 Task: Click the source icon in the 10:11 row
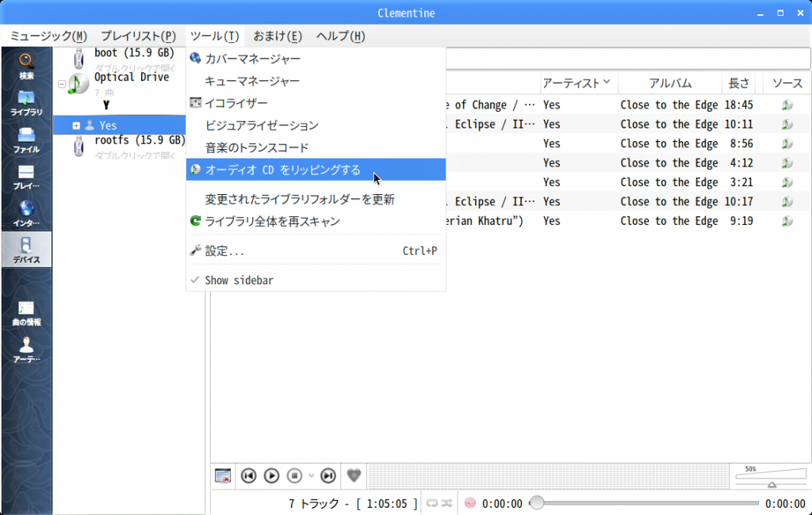tap(787, 124)
